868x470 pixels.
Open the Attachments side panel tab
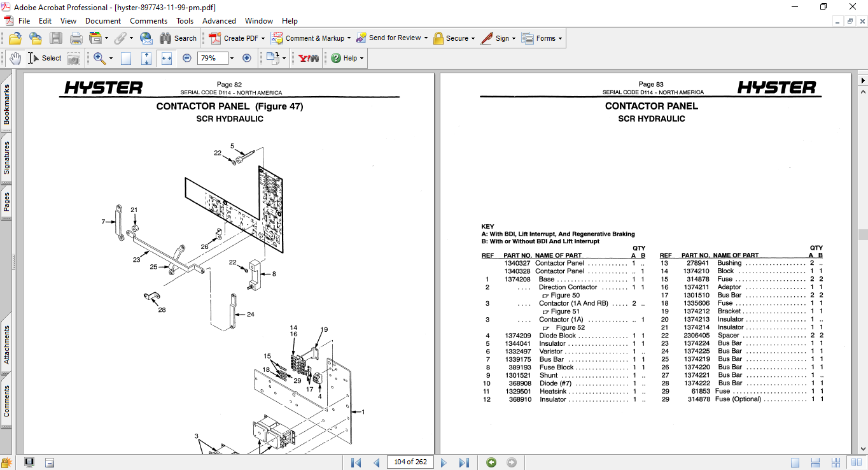(x=6, y=345)
